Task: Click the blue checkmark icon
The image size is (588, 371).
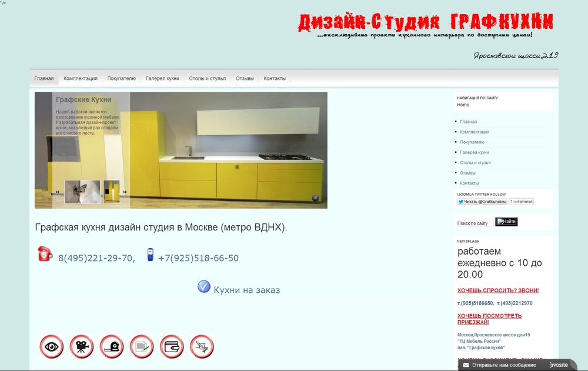Action: [203, 286]
